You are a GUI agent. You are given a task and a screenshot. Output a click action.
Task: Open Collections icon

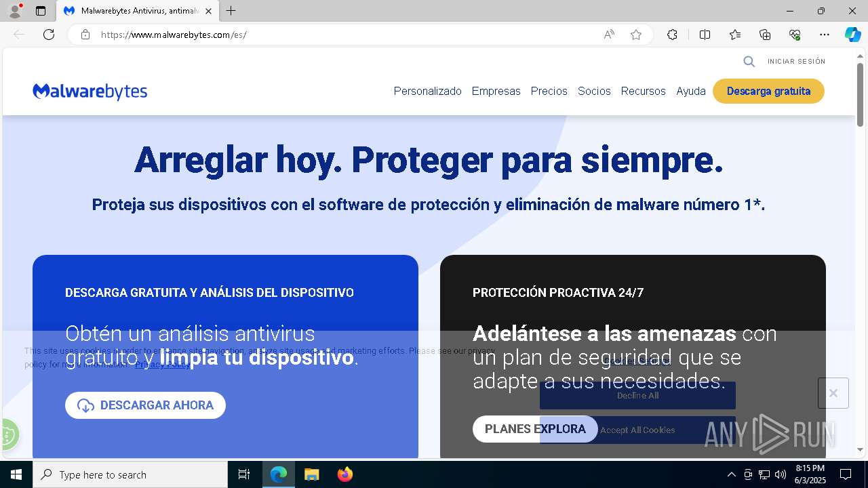point(765,35)
